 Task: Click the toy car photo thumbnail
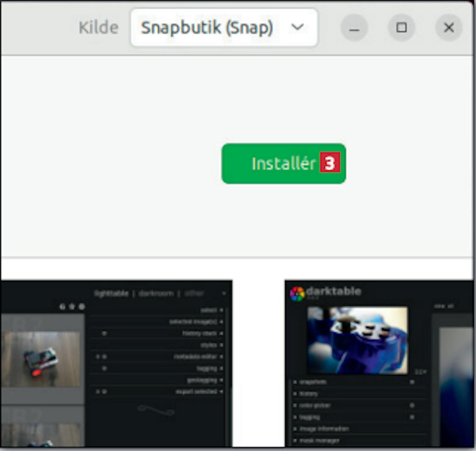click(x=41, y=359)
